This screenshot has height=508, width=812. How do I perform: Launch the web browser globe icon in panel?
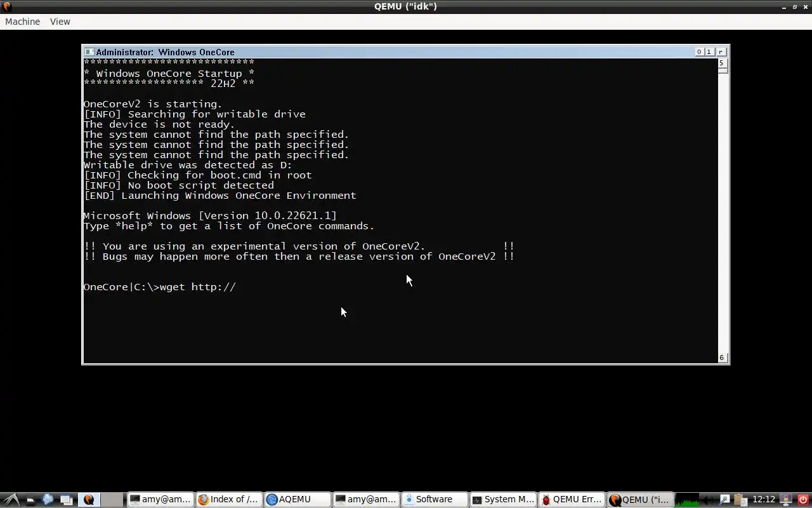(x=48, y=500)
